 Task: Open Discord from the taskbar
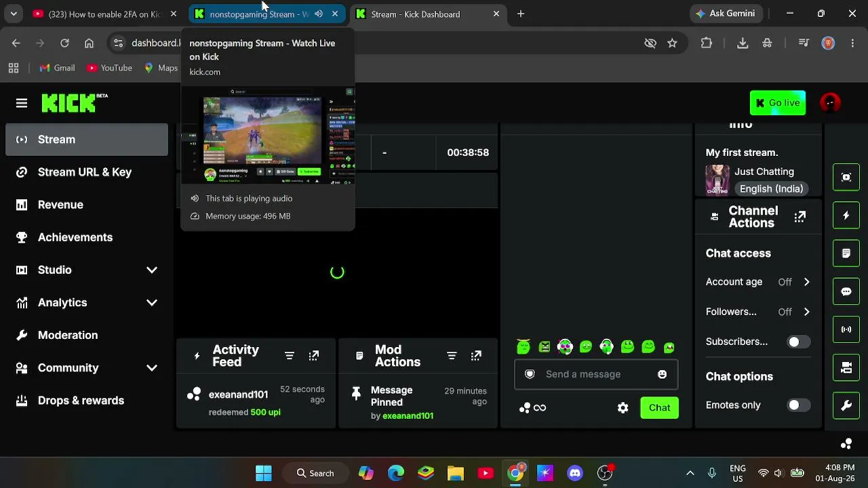(575, 473)
